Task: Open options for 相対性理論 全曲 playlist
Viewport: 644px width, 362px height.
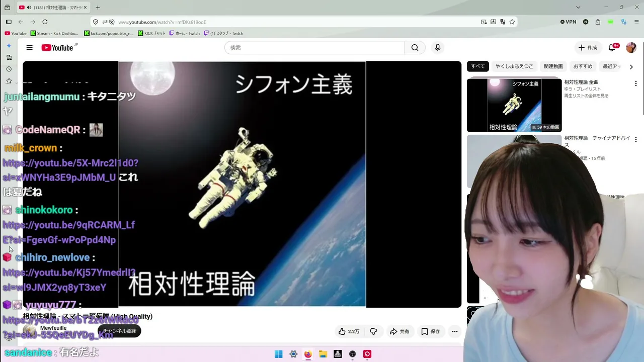Action: click(635, 83)
